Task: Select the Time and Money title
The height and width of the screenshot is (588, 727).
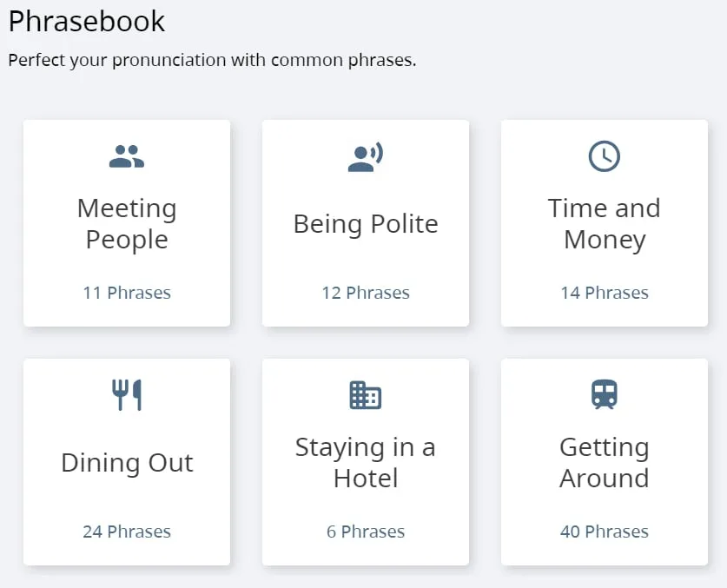Action: pyautogui.click(x=605, y=224)
